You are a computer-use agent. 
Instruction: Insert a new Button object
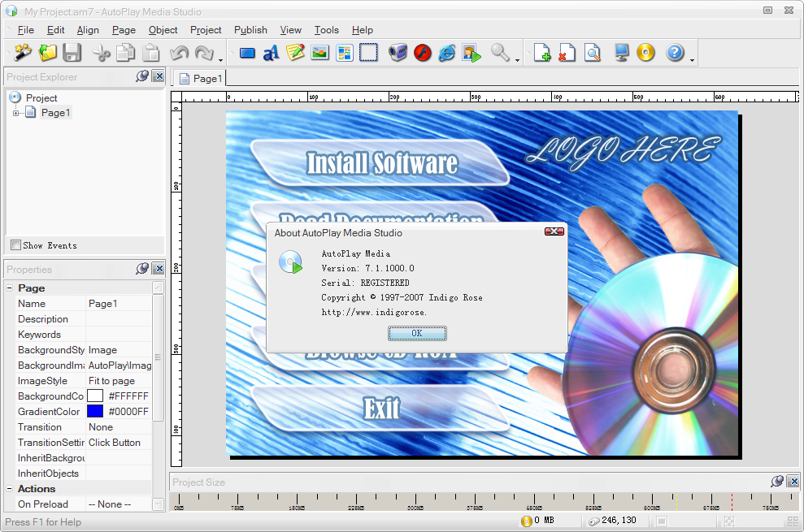click(x=247, y=52)
